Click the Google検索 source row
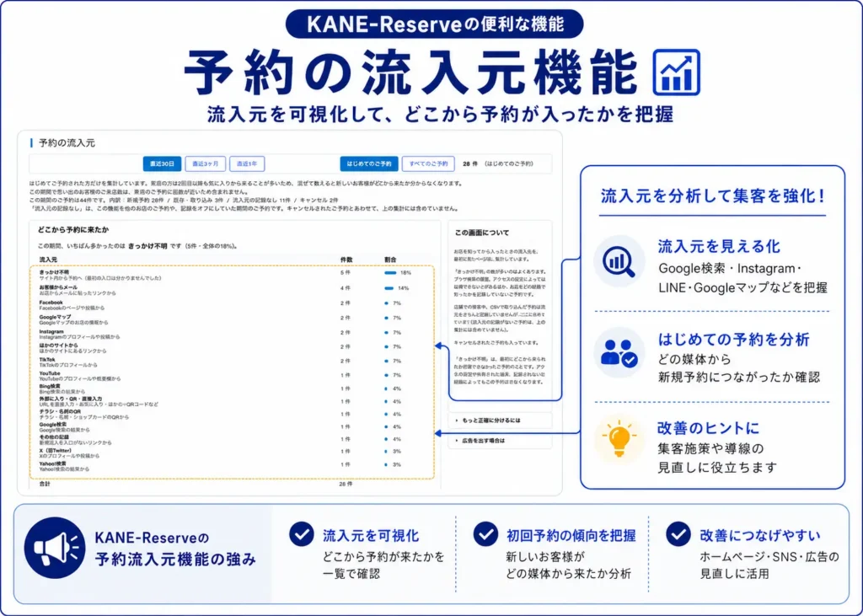 [x=232, y=427]
